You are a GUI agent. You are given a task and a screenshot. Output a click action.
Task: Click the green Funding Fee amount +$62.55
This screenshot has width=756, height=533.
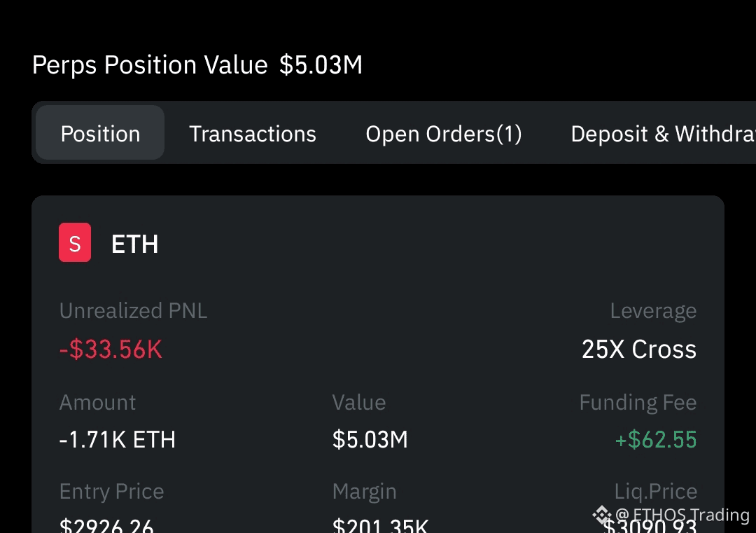coord(656,440)
